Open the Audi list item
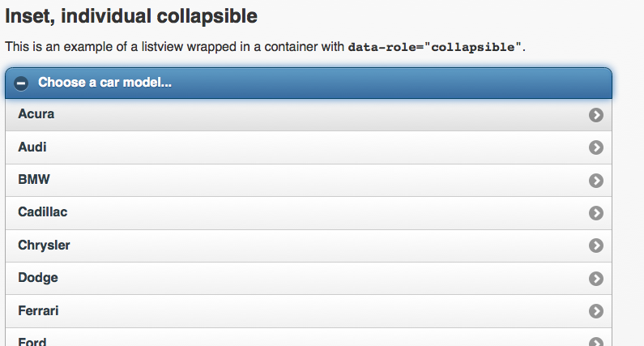Screen dimensions: 644x346 pyautogui.click(x=309, y=147)
